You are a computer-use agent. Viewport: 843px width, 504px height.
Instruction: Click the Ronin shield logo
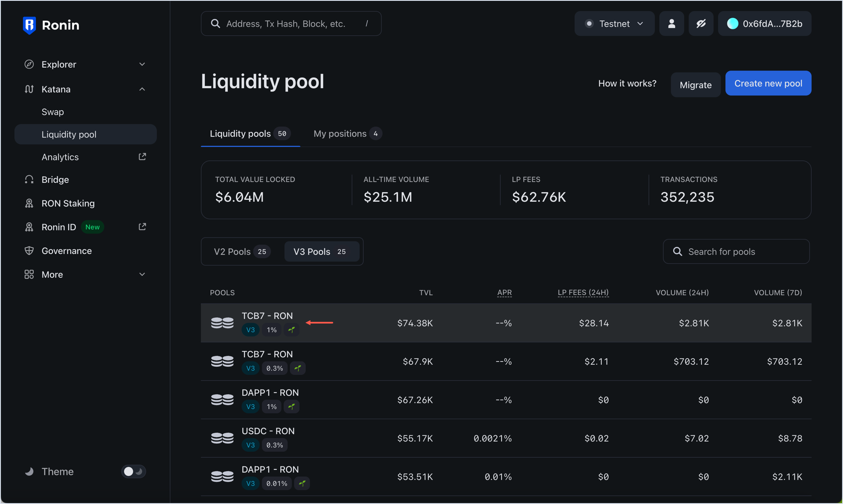click(29, 25)
